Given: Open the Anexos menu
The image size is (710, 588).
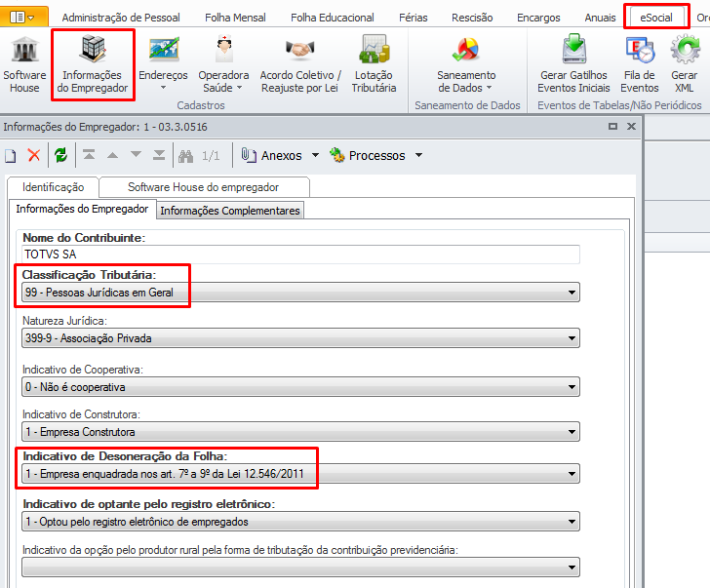Looking at the screenshot, I should [280, 155].
